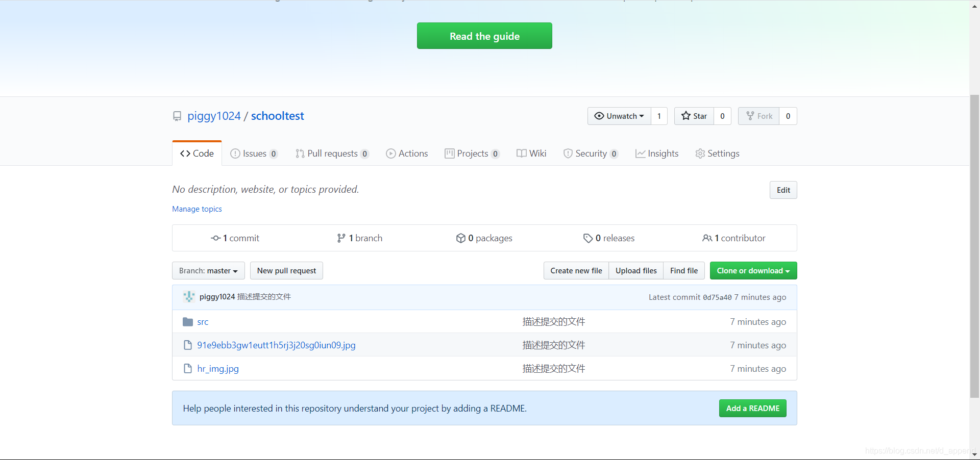Expand the Clone or download menu
The height and width of the screenshot is (460, 980).
(x=753, y=270)
